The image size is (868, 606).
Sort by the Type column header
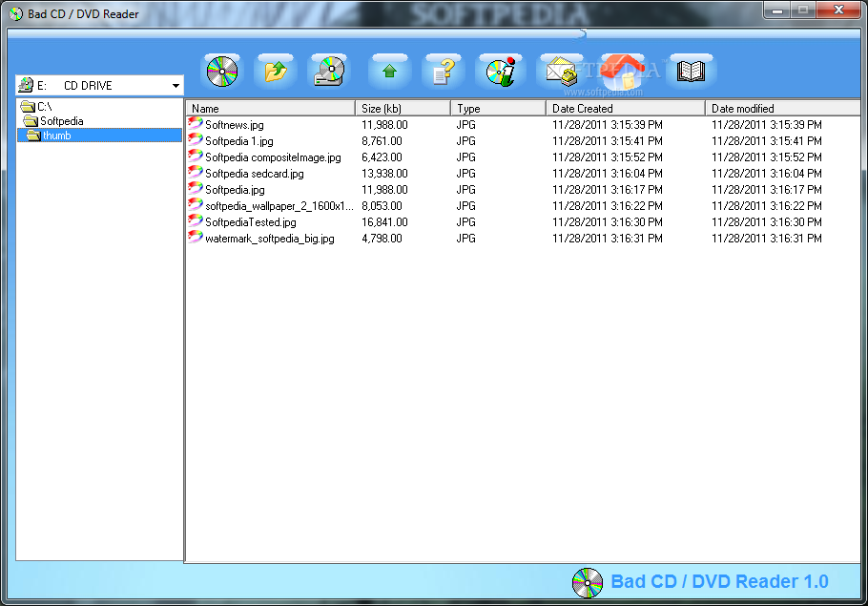498,109
